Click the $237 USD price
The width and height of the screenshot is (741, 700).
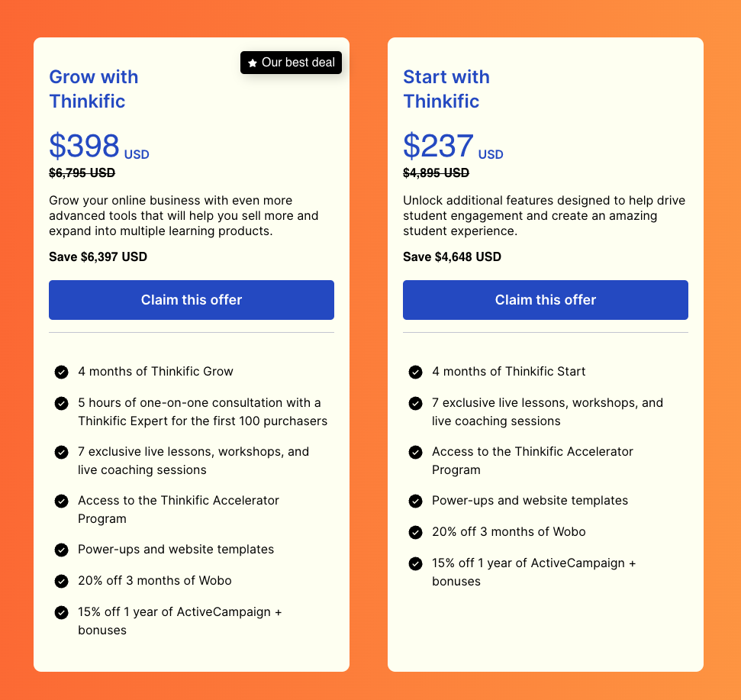(453, 146)
